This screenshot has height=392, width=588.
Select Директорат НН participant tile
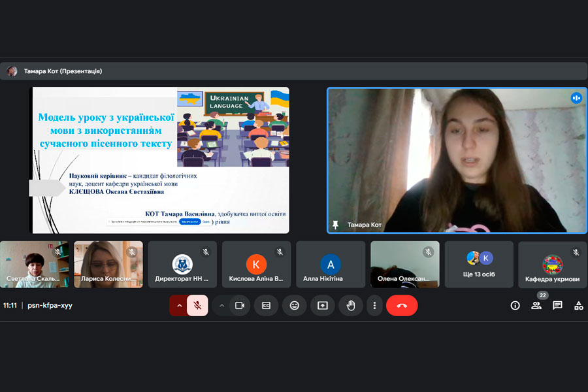[182, 265]
